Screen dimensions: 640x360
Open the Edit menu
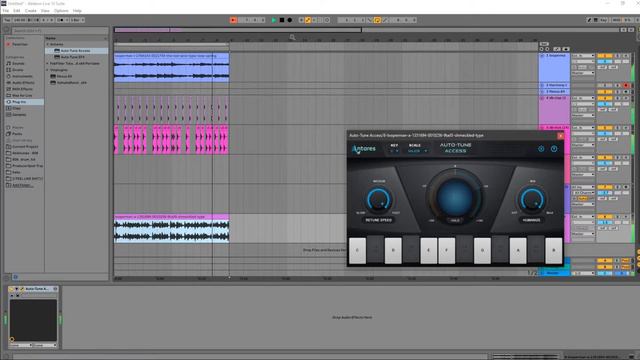[x=17, y=11]
